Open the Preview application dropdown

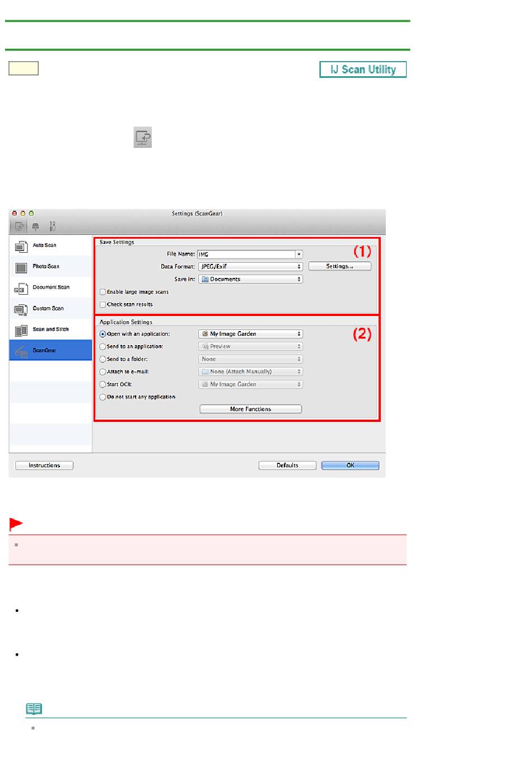point(251,347)
